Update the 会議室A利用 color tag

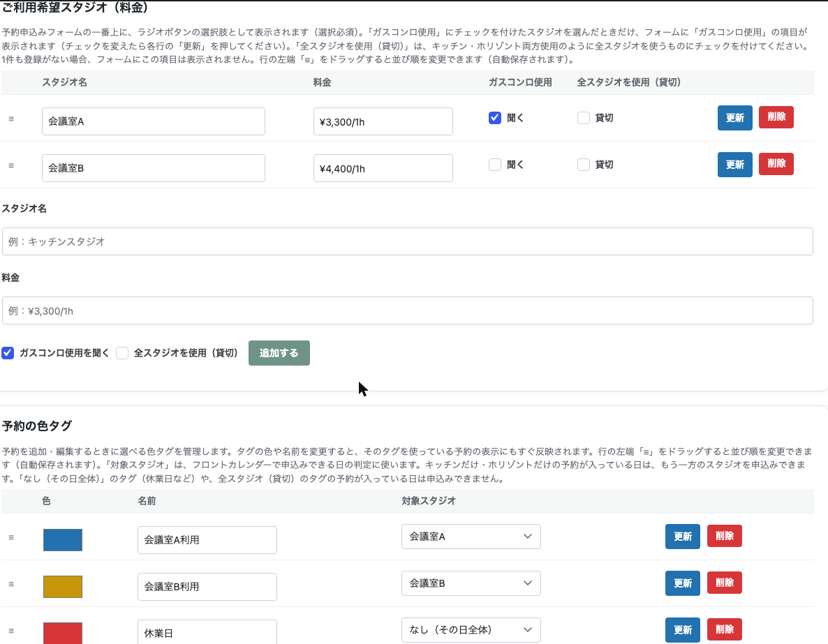(682, 537)
